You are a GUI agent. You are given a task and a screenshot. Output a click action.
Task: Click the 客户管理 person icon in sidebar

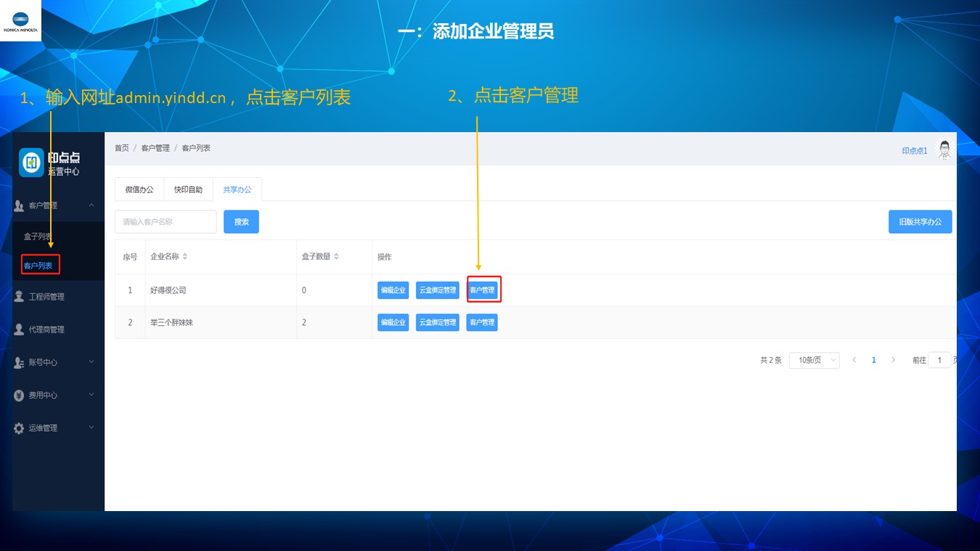(19, 206)
